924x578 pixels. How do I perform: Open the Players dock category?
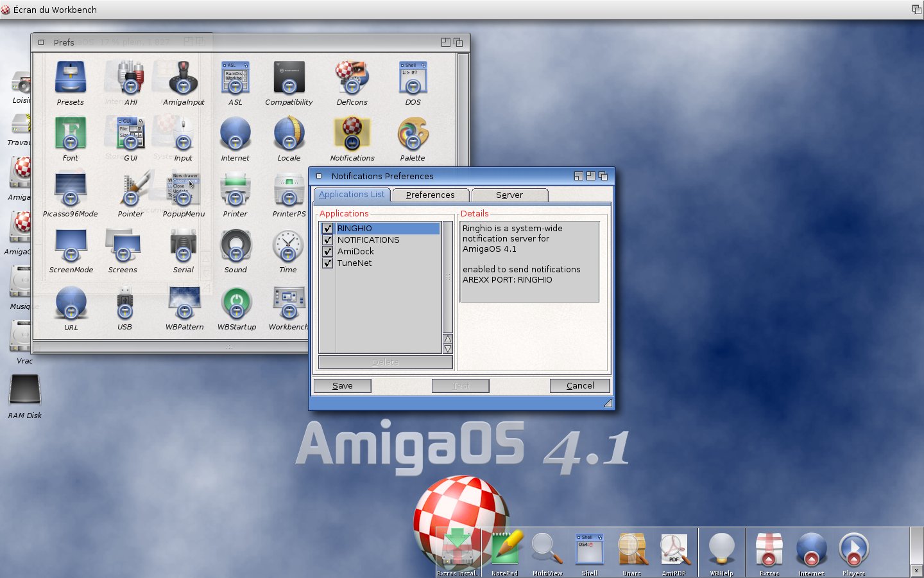pyautogui.click(x=853, y=550)
